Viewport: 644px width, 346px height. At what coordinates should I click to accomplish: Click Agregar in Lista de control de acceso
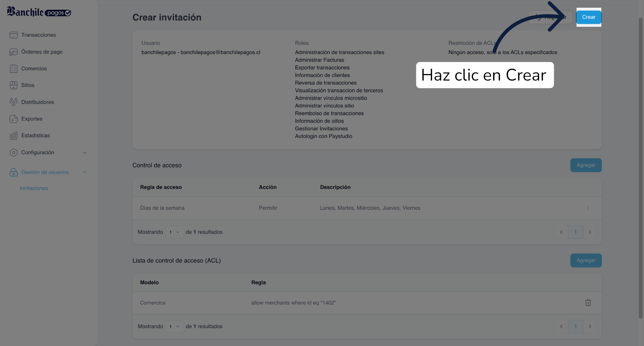(x=586, y=260)
